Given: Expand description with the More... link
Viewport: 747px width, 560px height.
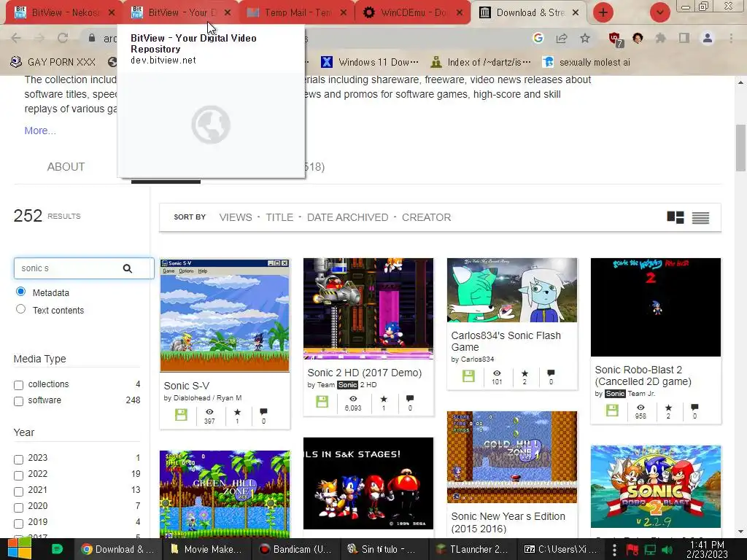Looking at the screenshot, I should [x=40, y=131].
